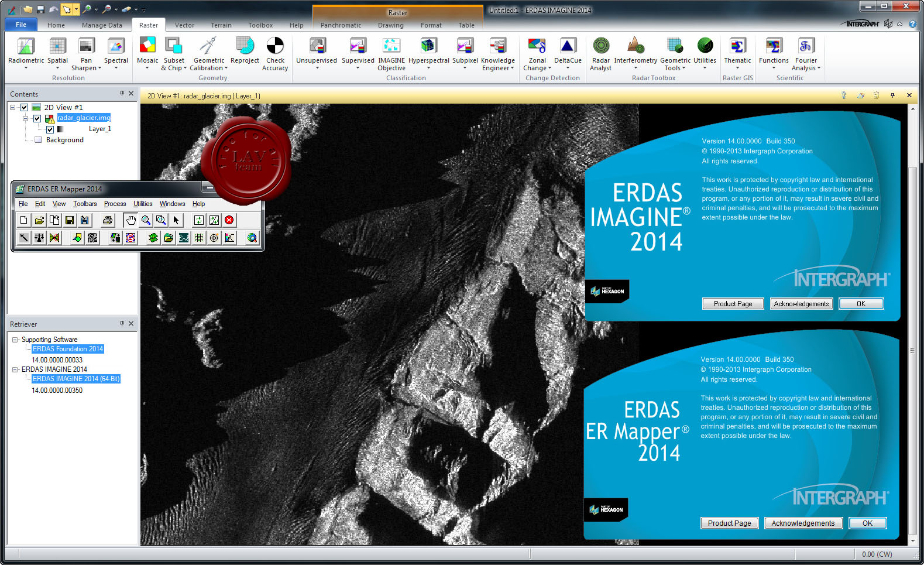Switch to the Panchromatic tab

point(341,25)
